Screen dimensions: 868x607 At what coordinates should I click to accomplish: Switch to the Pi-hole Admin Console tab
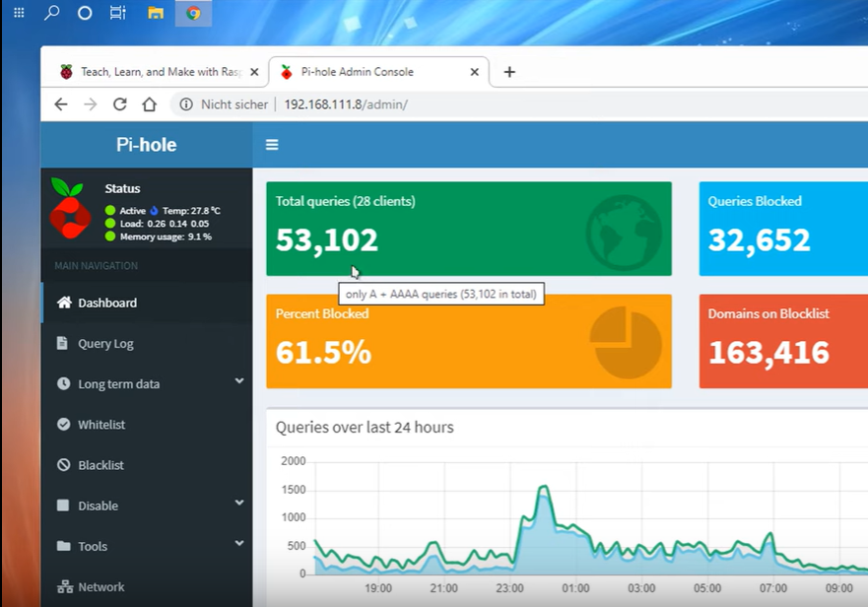click(378, 72)
